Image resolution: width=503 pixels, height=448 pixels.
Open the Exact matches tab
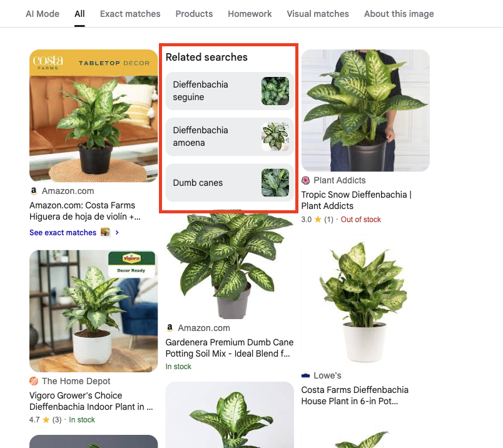click(130, 14)
